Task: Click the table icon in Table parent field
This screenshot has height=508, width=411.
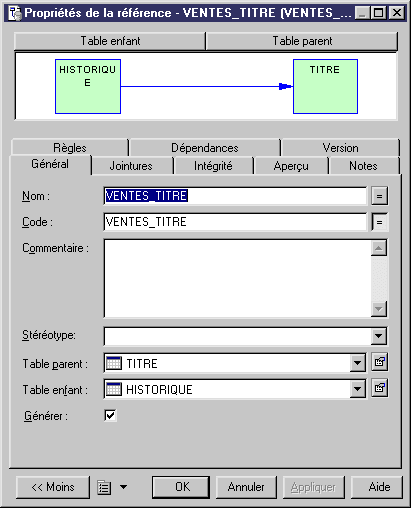Action: click(113, 363)
